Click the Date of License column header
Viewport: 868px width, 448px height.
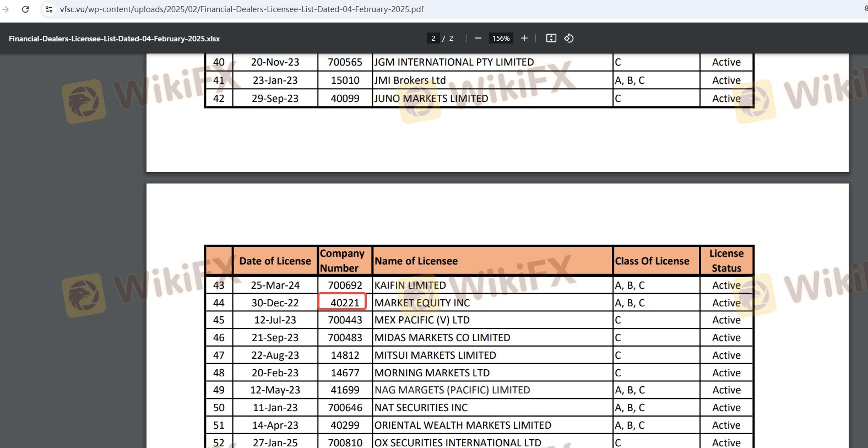point(275,261)
